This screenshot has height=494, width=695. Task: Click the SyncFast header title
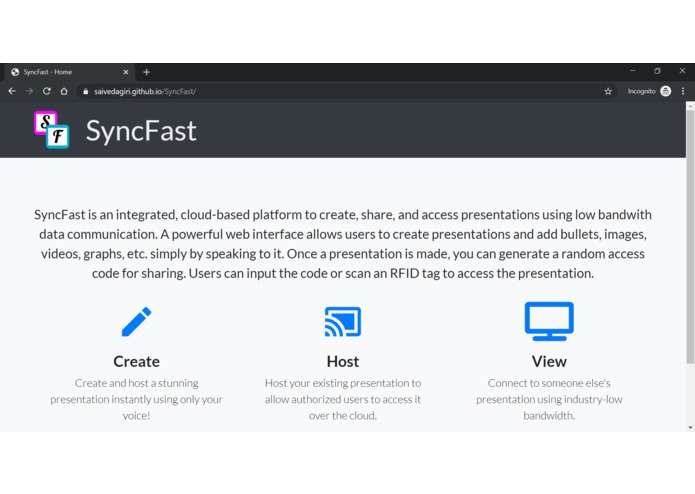point(141,131)
